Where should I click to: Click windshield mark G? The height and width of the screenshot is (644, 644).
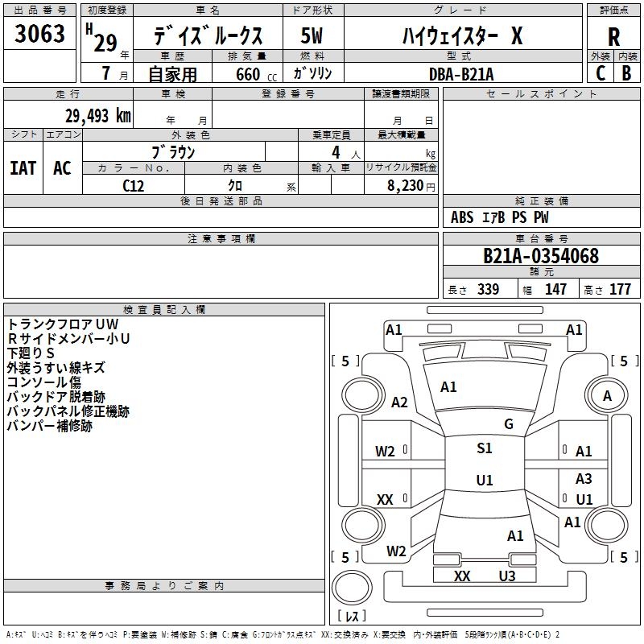[509, 424]
